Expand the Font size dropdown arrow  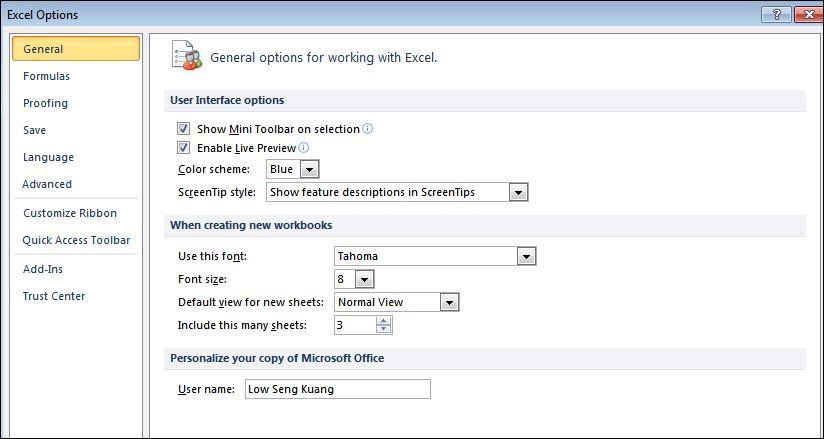(364, 279)
